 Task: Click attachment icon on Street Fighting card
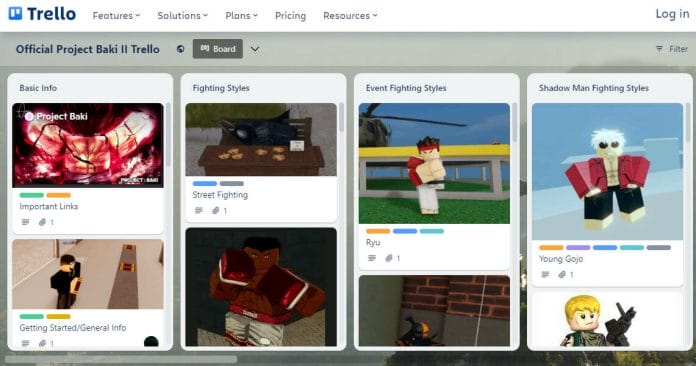click(215, 210)
